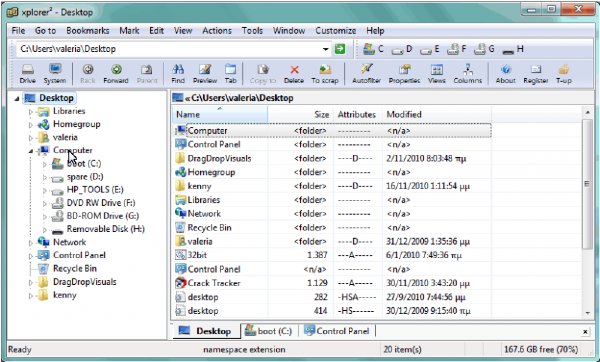600x362 pixels.
Task: Open the Bookmarks menu
Action: (88, 31)
